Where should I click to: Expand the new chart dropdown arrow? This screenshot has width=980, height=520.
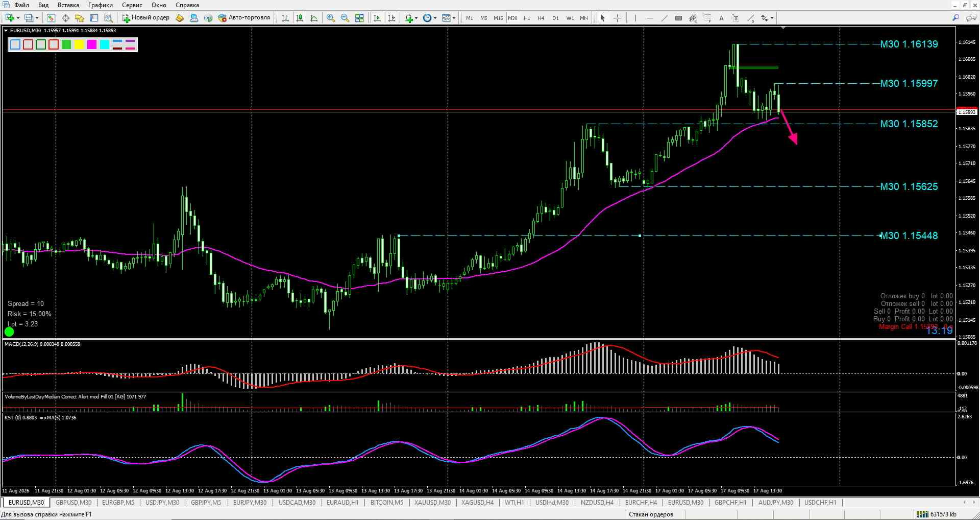click(x=18, y=18)
